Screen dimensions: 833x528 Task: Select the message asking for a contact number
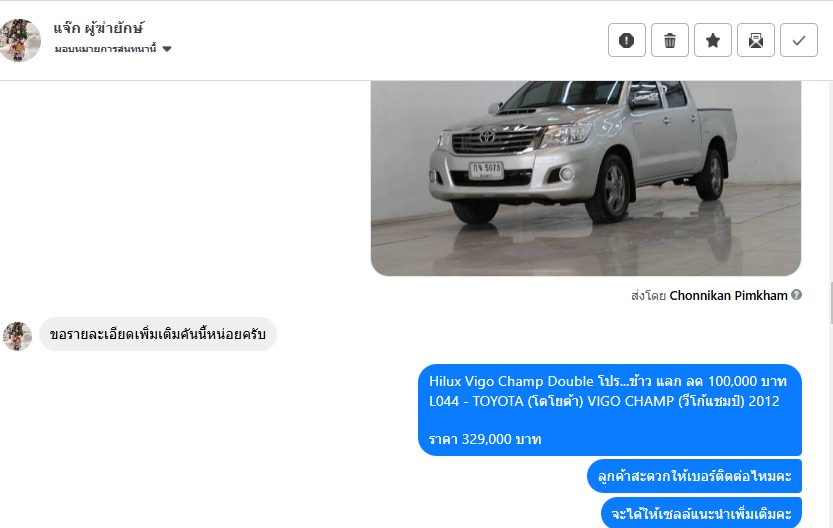click(694, 476)
